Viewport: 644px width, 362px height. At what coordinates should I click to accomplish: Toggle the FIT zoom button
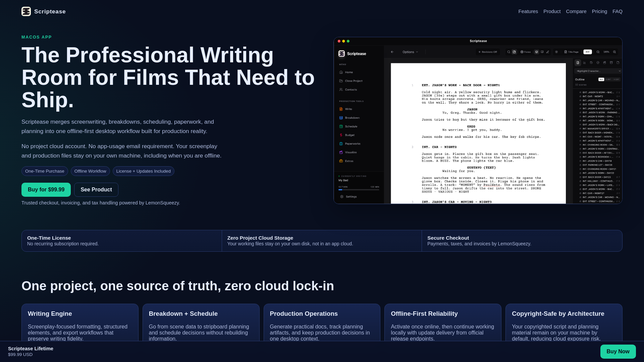(588, 52)
